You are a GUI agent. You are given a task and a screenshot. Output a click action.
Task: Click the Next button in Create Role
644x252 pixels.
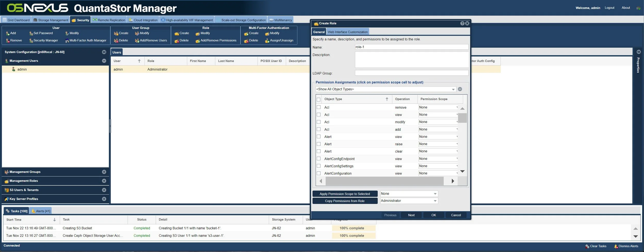pyautogui.click(x=411, y=215)
